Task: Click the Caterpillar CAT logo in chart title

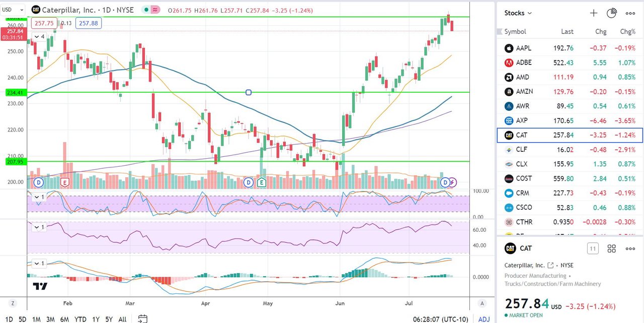Action: [x=36, y=10]
